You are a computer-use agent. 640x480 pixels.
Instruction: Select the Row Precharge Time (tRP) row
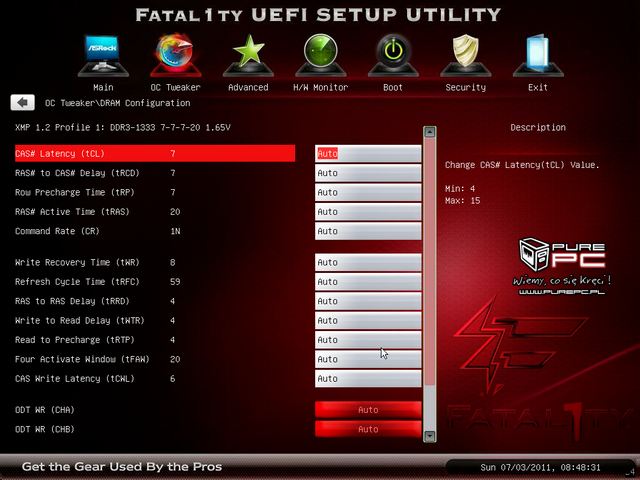coord(155,192)
